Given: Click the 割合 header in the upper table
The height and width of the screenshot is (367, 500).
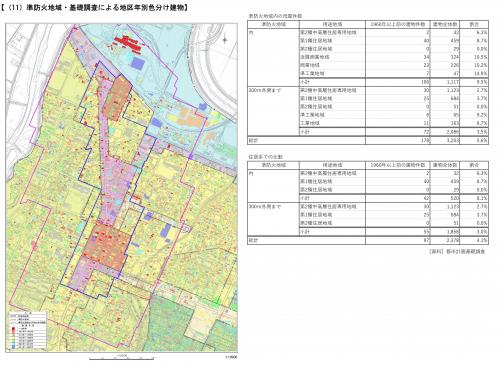Looking at the screenshot, I should pos(474,24).
